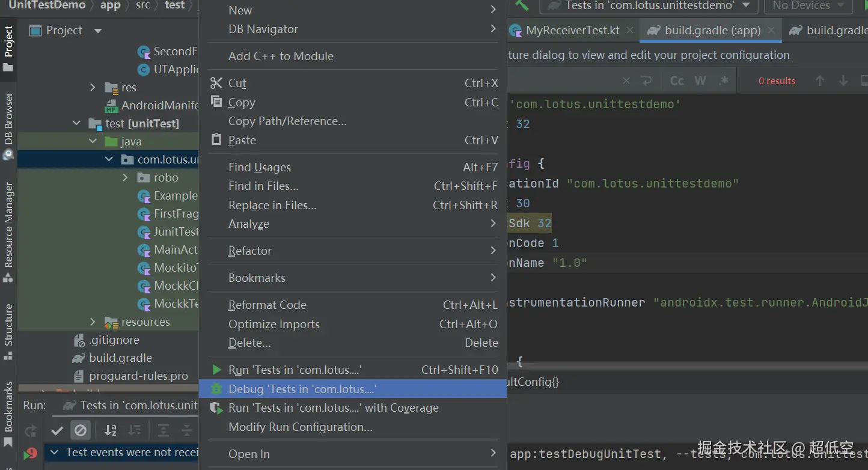
Task: Toggle Show Passed tests checkmark
Action: (57, 430)
